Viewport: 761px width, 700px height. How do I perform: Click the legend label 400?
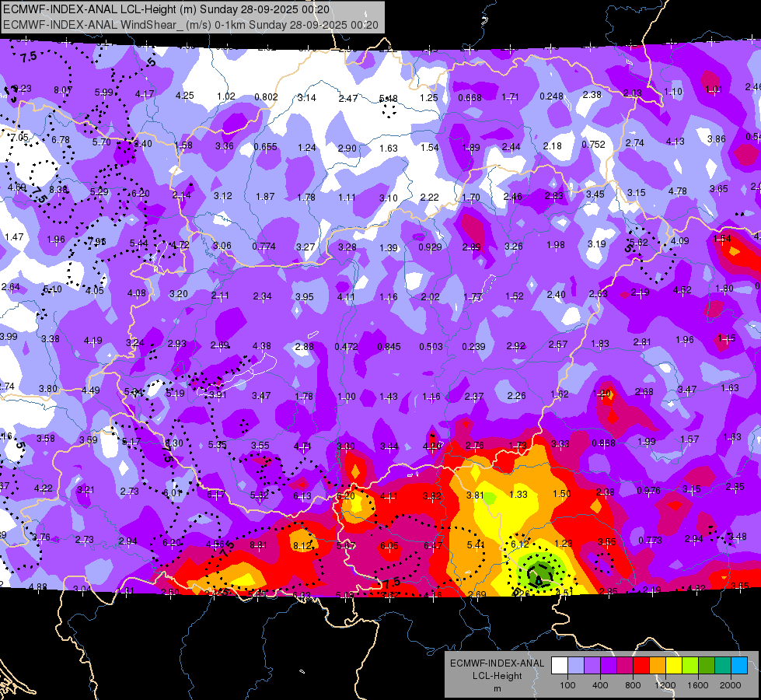coord(600,685)
